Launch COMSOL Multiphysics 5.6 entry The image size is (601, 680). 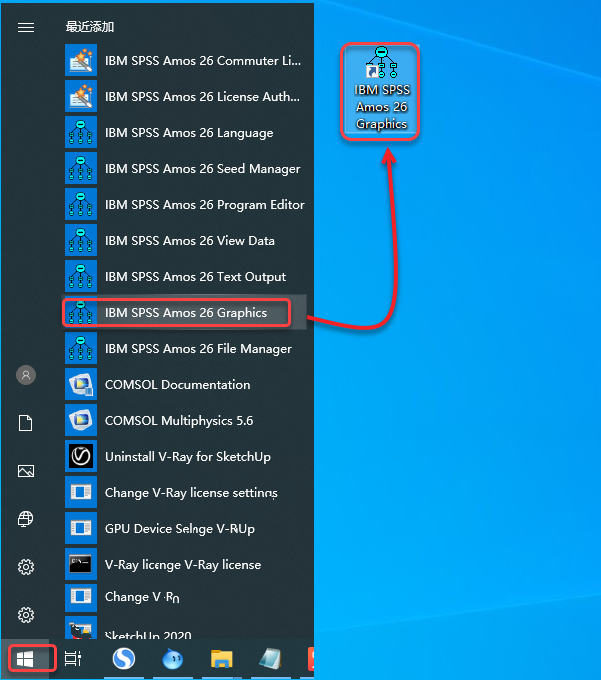[x=185, y=420]
